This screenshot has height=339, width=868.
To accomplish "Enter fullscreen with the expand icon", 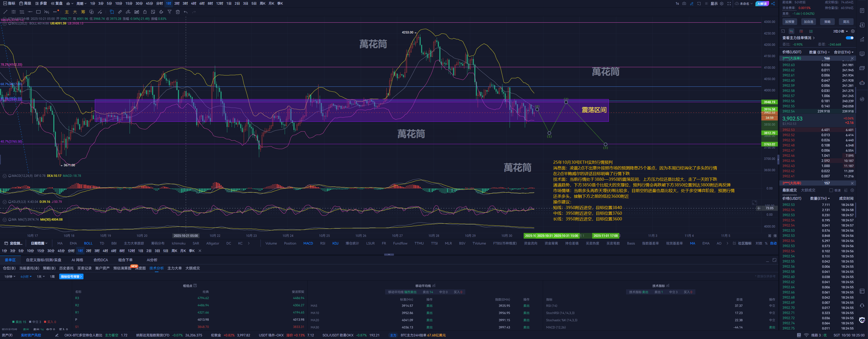I will point(729,3).
